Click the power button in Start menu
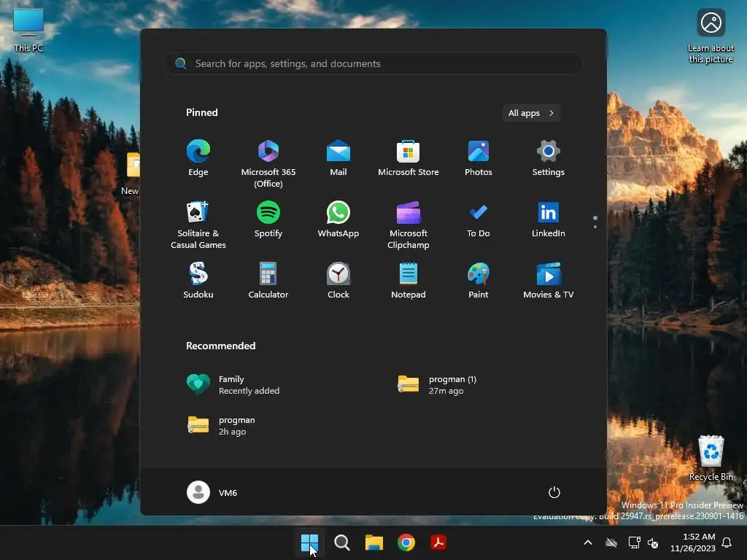Image resolution: width=747 pixels, height=560 pixels. (x=554, y=492)
